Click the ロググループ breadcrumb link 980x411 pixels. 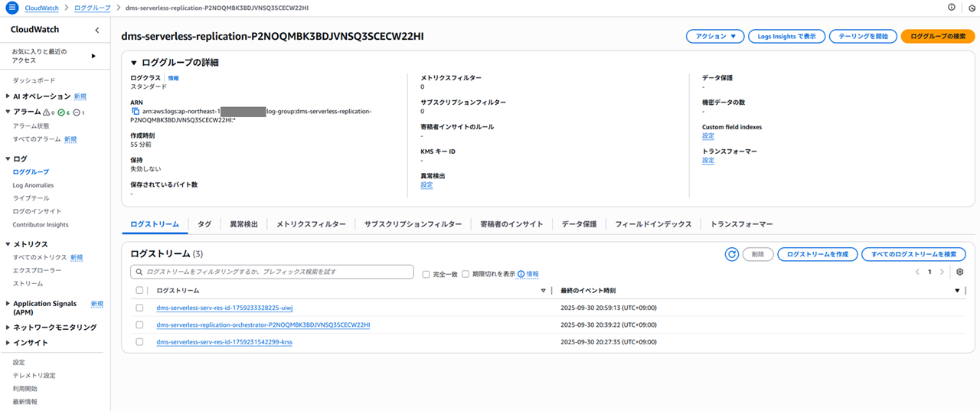click(x=92, y=7)
